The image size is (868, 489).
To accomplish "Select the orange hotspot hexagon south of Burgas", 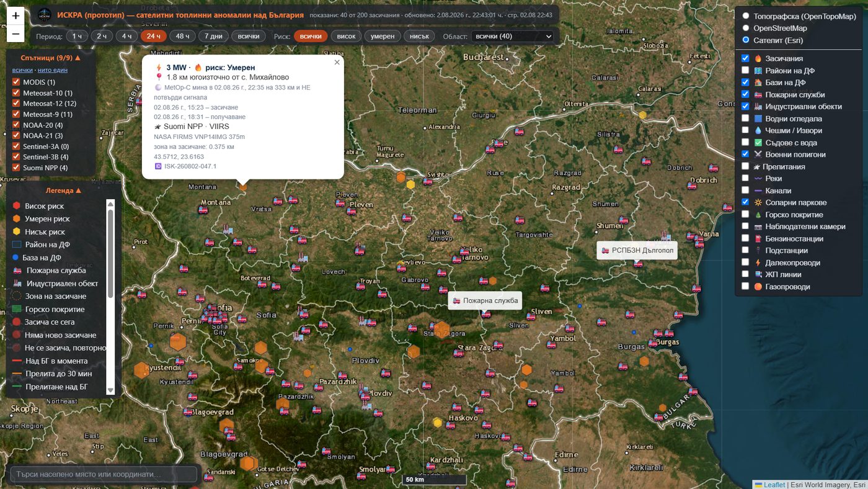I will click(644, 361).
